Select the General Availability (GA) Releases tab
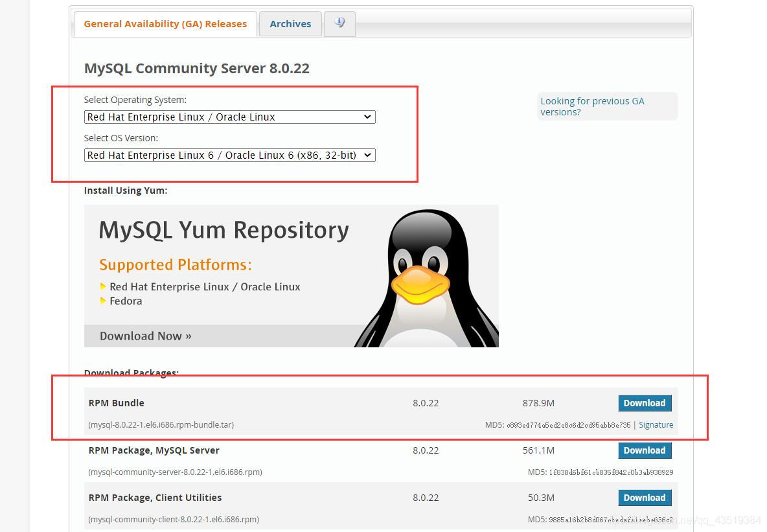Screen dimensions: 767x532 tap(165, 23)
